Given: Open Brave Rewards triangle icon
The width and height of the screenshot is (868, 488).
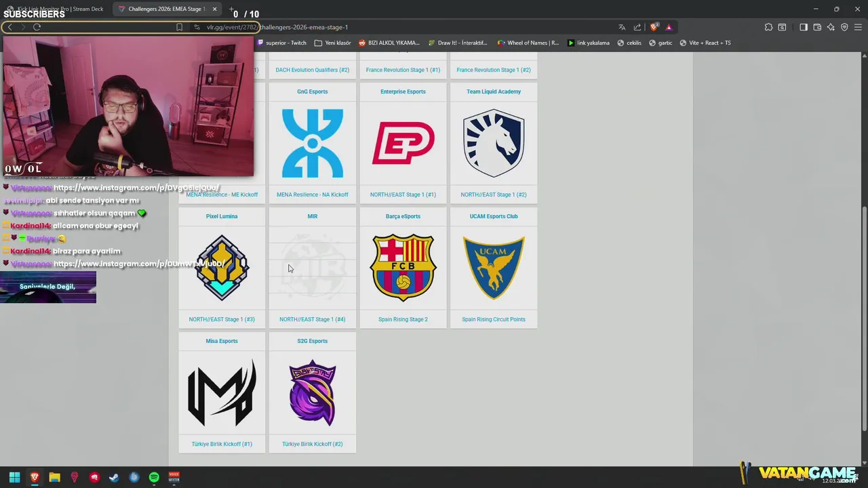Looking at the screenshot, I should [669, 27].
